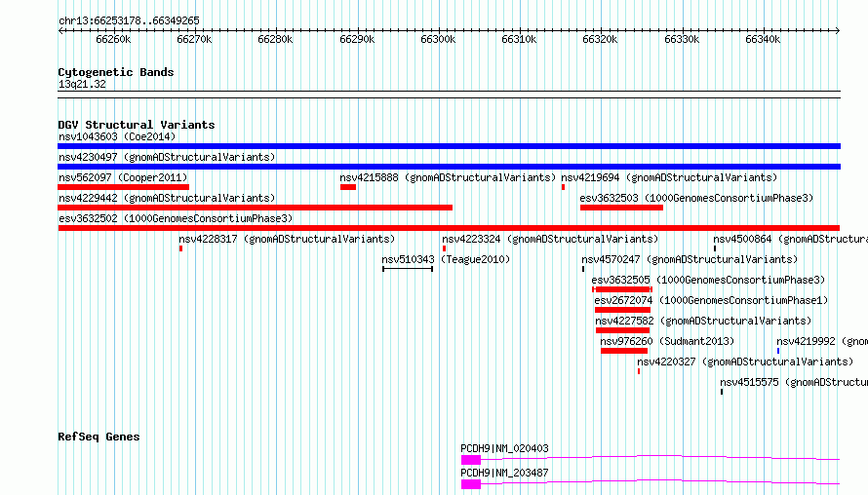868x495 pixels.
Task: Open the esv3632502 variant label
Action: pyautogui.click(x=176, y=218)
